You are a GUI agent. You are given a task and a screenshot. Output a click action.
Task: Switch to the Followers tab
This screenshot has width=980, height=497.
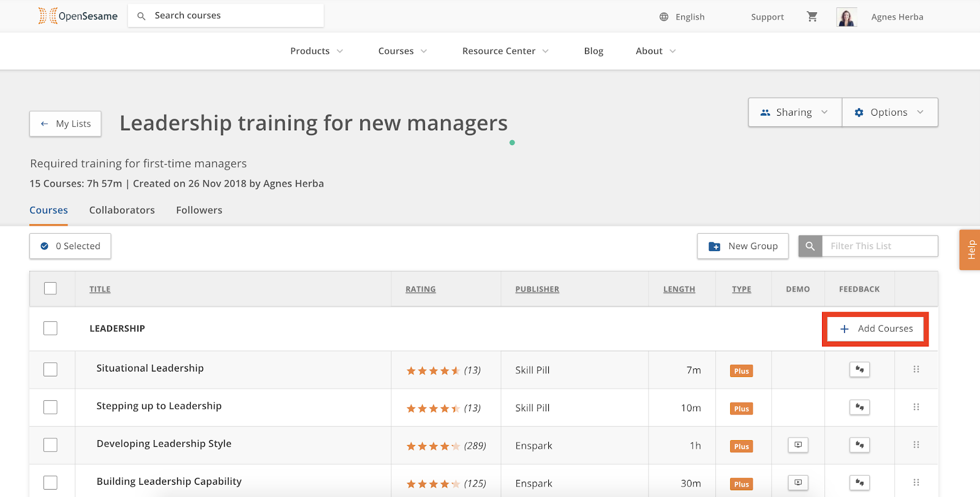199,210
